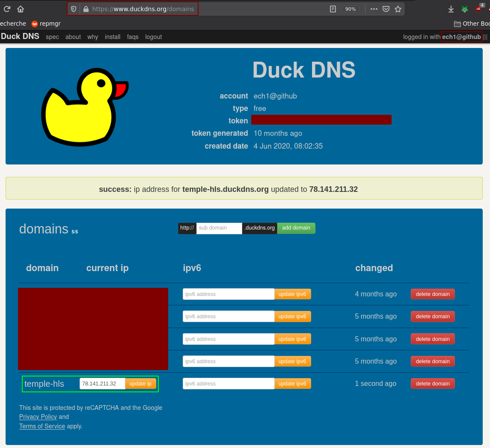
Task: Click the padlock site security icon
Action: [x=86, y=9]
